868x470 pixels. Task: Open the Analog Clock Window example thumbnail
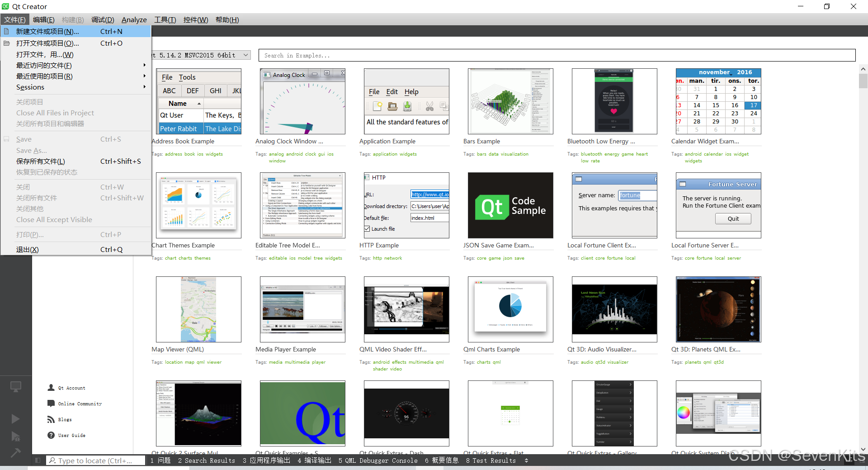302,101
